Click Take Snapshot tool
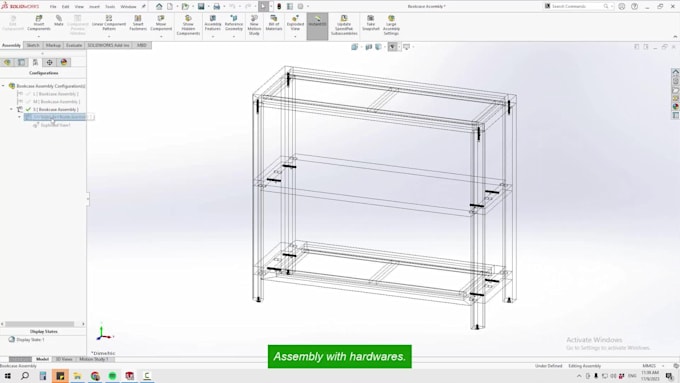The image size is (680, 383). pos(370,23)
